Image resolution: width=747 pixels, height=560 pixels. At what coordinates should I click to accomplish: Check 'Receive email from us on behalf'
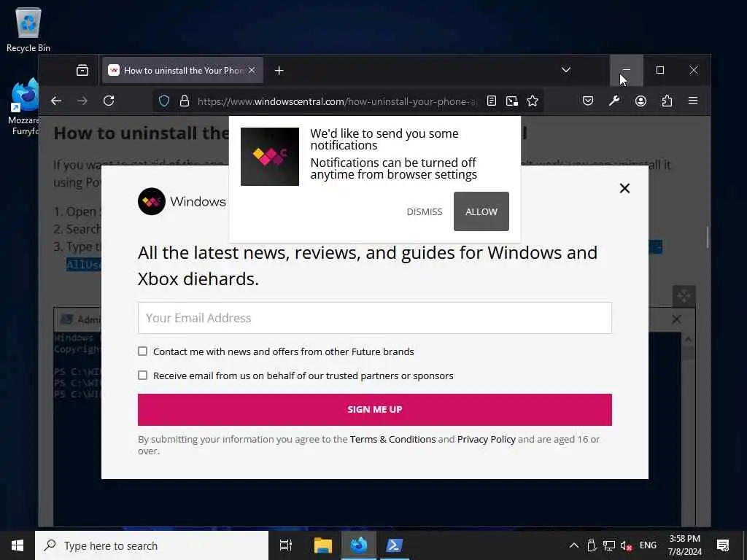[142, 376]
